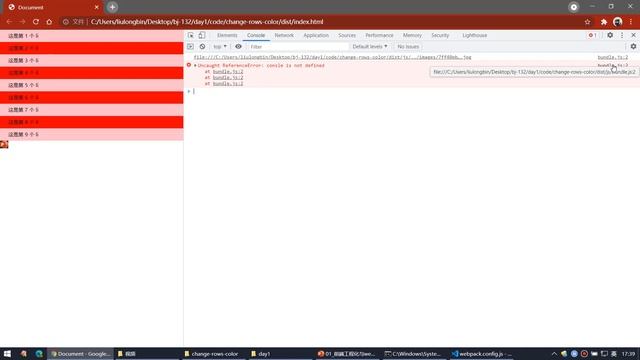
Task: Open third bundle.js:2 link in stack trace
Action: [x=228, y=83]
